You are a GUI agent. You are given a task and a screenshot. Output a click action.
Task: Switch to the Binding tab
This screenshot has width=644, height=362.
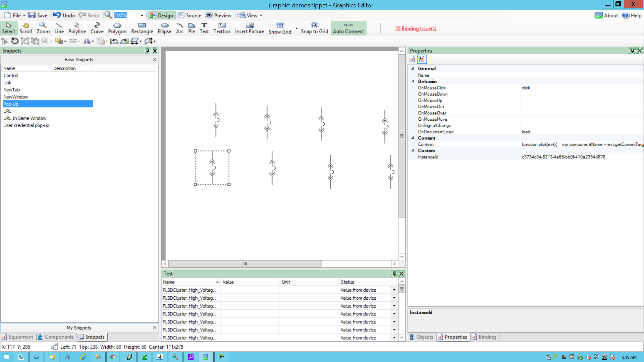pyautogui.click(x=484, y=337)
